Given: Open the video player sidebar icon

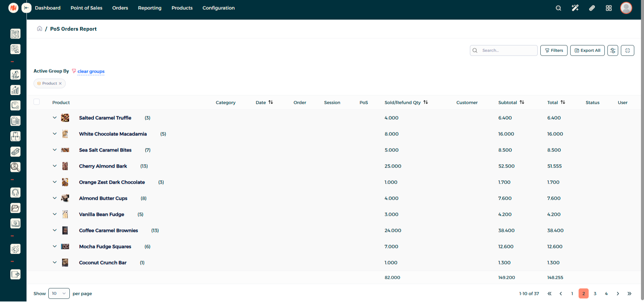Looking at the screenshot, I should pos(15,223).
